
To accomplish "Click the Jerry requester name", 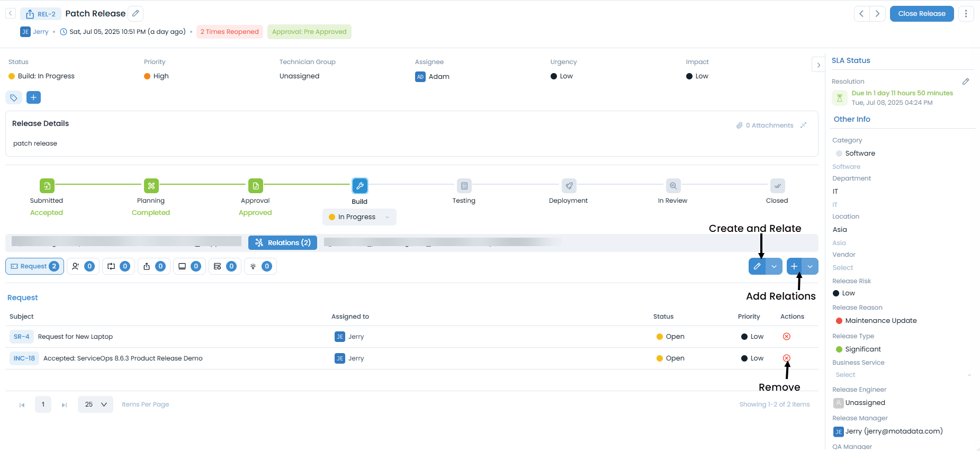I will click(x=41, y=32).
